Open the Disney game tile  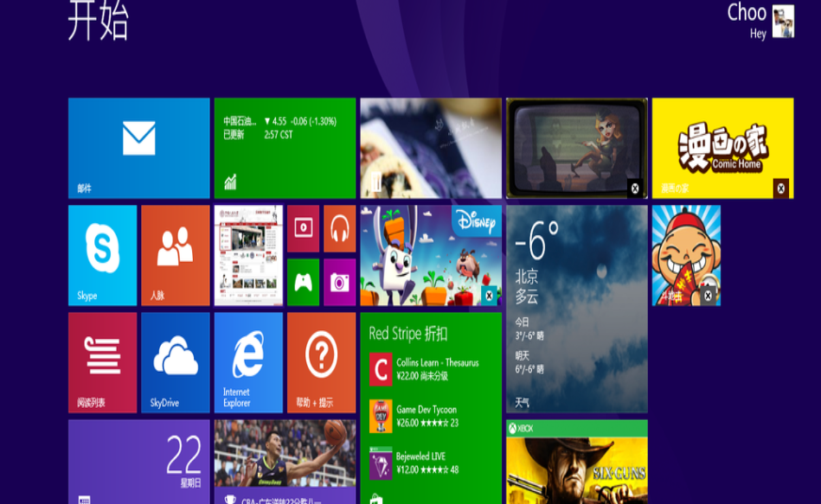[431, 255]
